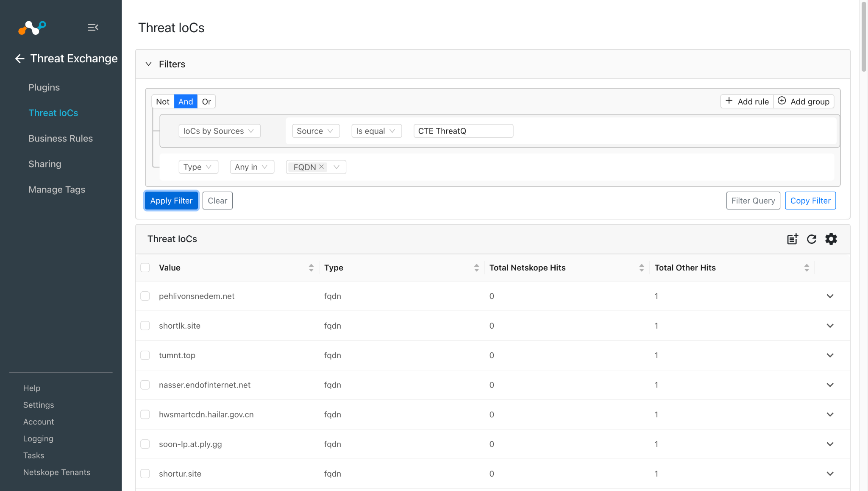Expand the hwsmartcdn.hailar.gov.cn row details

click(830, 414)
